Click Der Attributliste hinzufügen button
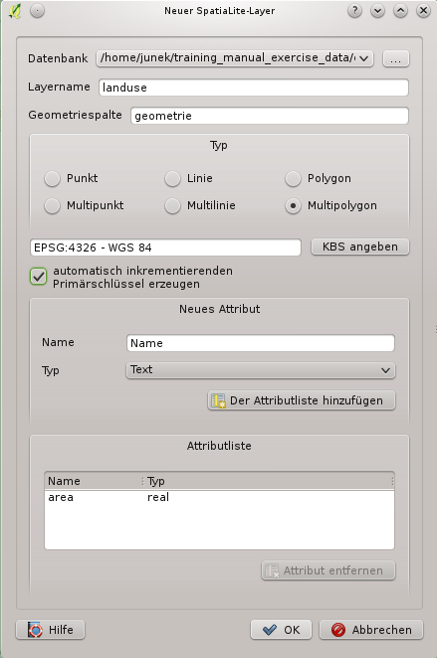437x658 pixels. click(301, 400)
